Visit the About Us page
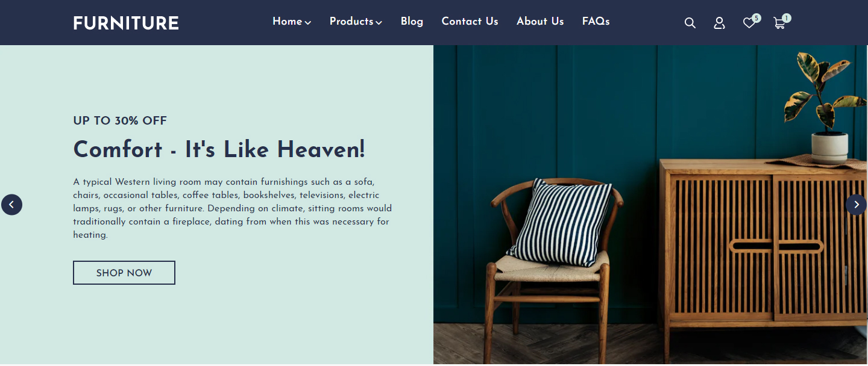The image size is (868, 366). [x=540, y=22]
